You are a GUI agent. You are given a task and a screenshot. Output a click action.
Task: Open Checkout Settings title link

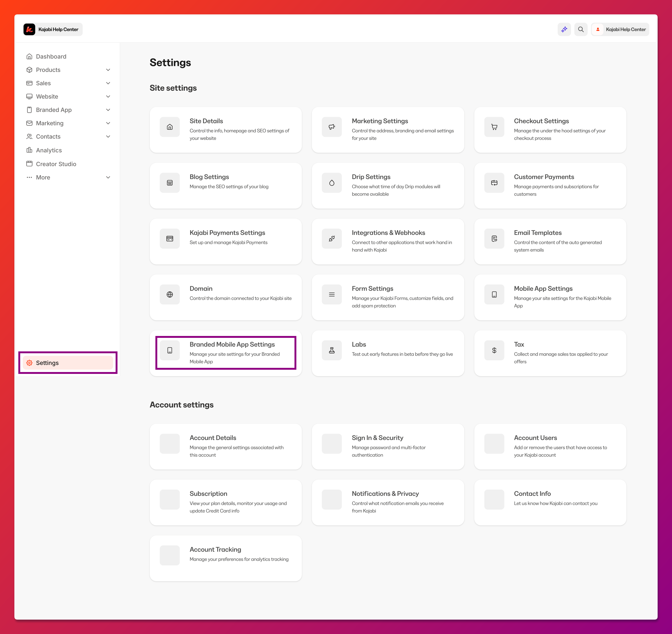[541, 121]
